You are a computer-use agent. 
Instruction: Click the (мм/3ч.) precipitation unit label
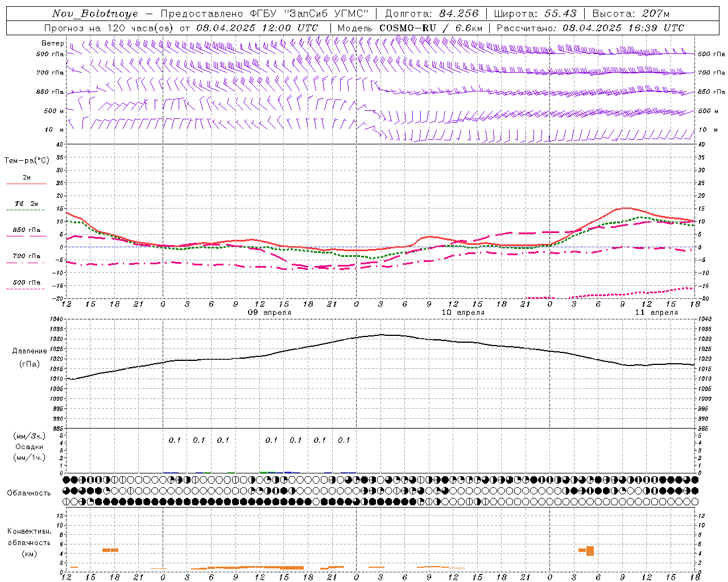(x=30, y=436)
